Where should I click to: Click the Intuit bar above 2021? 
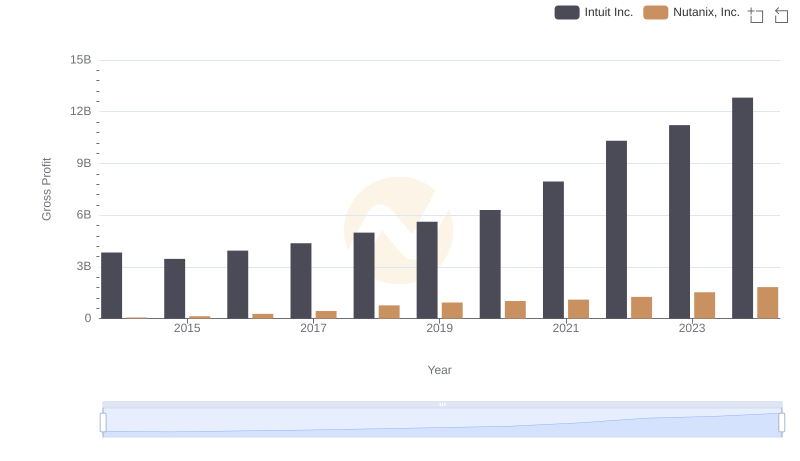point(554,250)
